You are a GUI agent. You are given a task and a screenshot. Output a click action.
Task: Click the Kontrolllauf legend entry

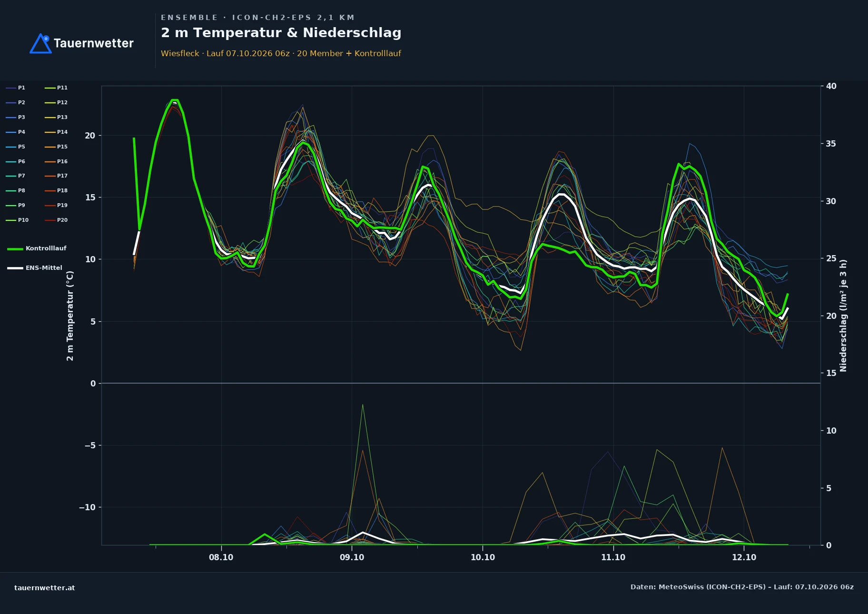coord(37,248)
